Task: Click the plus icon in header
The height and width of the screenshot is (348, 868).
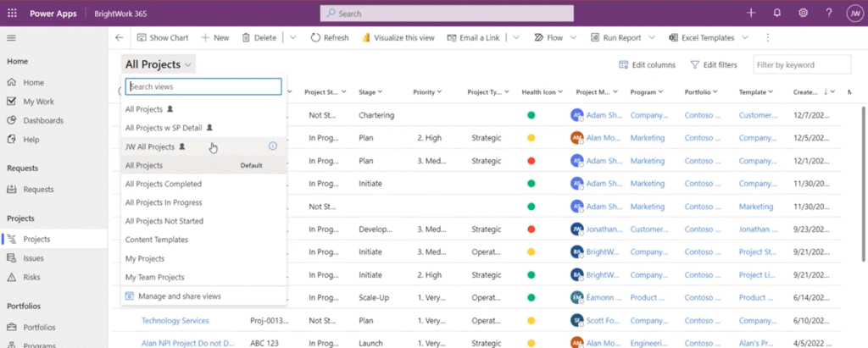Action: pos(751,13)
